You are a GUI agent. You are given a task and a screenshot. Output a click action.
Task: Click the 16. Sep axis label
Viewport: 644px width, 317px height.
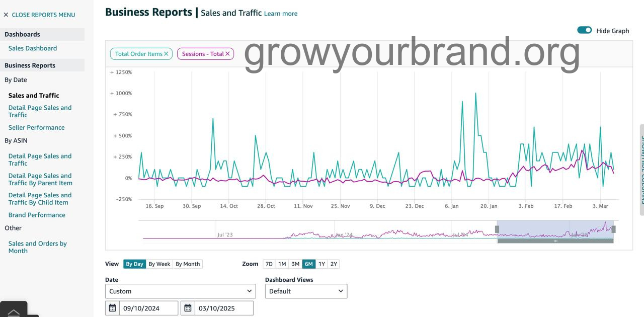154,206
